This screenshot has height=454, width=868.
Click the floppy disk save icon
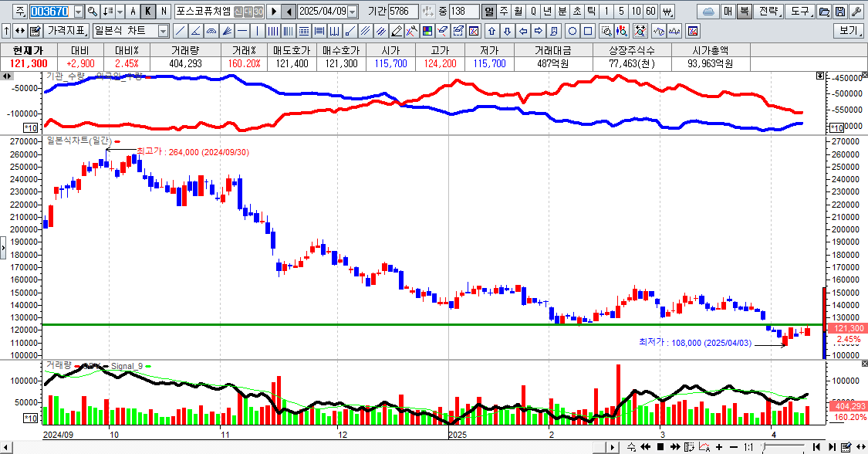pyautogui.click(x=839, y=11)
